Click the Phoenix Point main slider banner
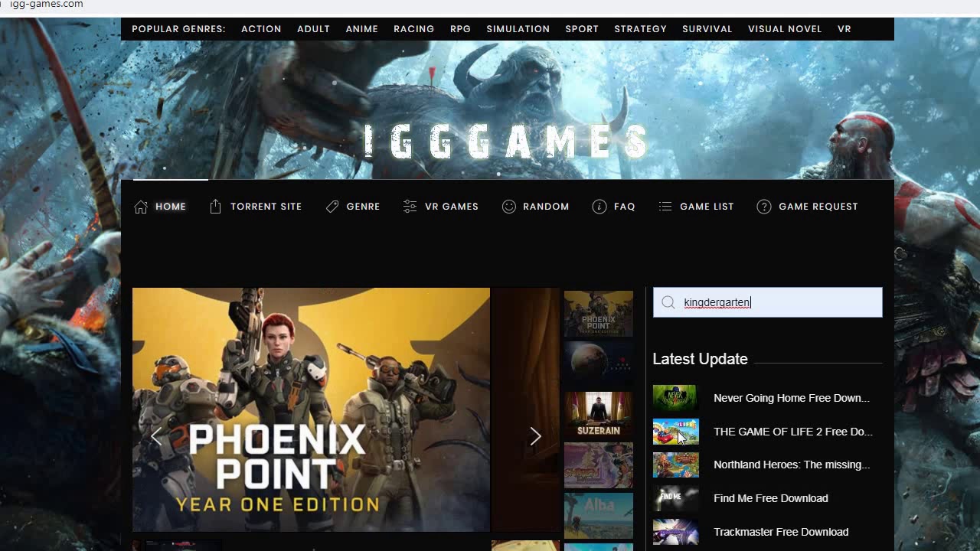Viewport: 980px width, 551px height. coord(311,409)
